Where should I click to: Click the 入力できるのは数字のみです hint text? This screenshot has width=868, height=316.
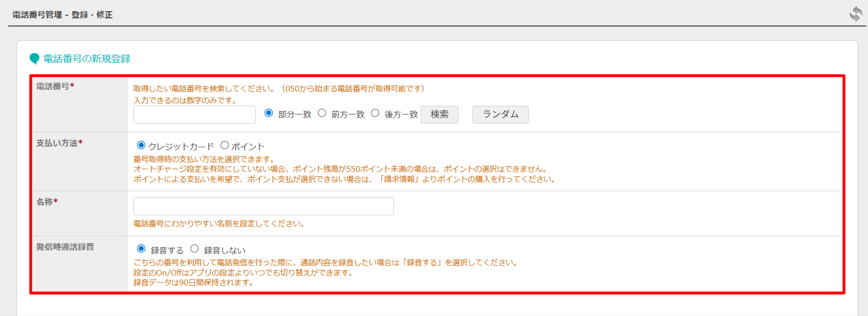coord(186,100)
